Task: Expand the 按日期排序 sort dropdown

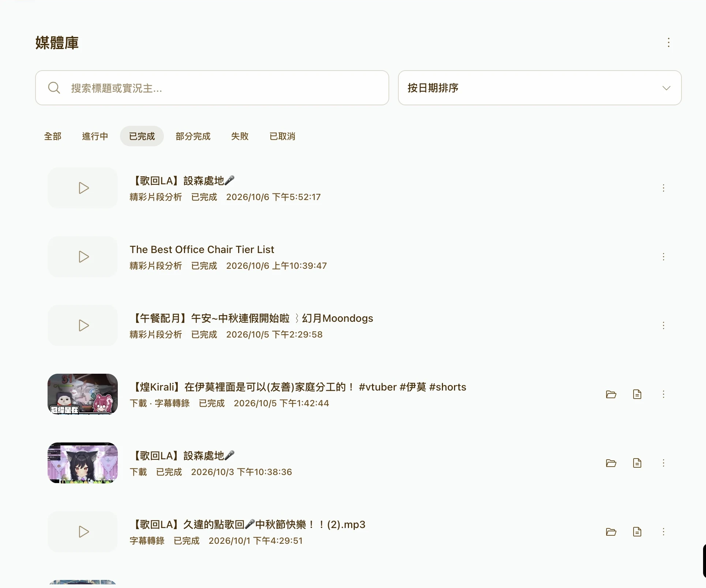Action: pos(540,88)
